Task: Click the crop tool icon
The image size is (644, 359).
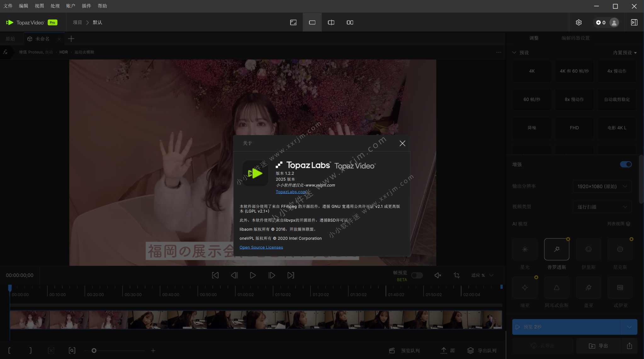Action: [456, 275]
